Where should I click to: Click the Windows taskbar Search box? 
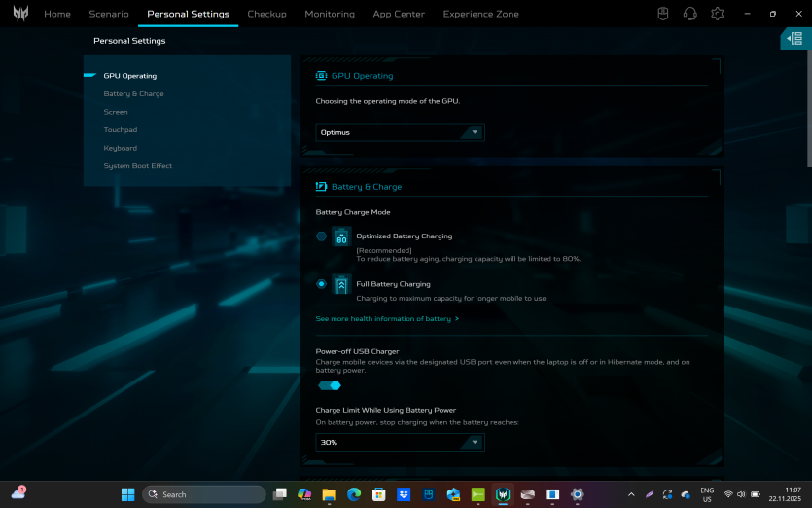[x=202, y=494]
